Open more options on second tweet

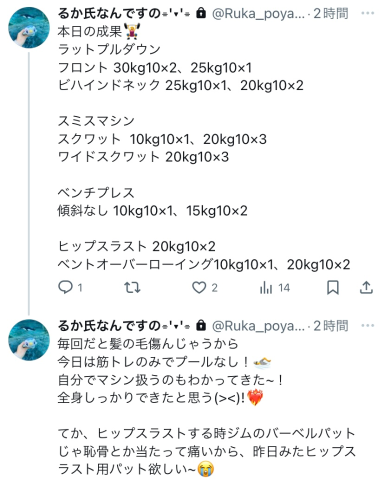coord(368,325)
